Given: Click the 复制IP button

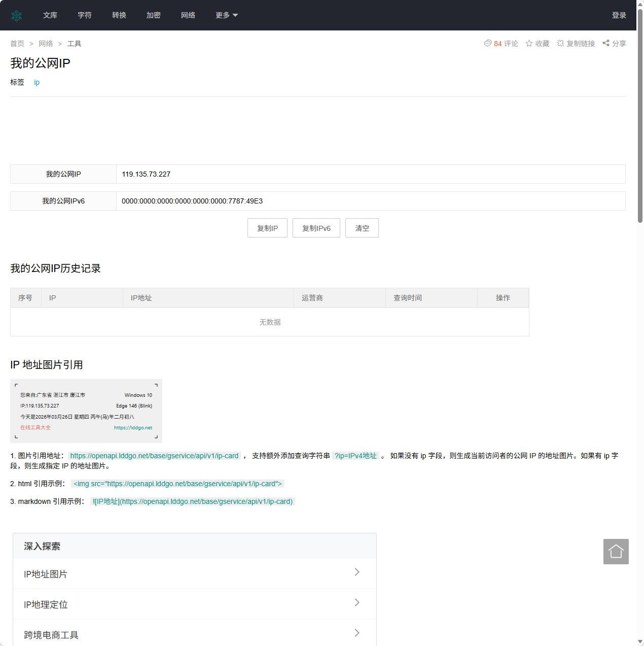Looking at the screenshot, I should tap(267, 228).
